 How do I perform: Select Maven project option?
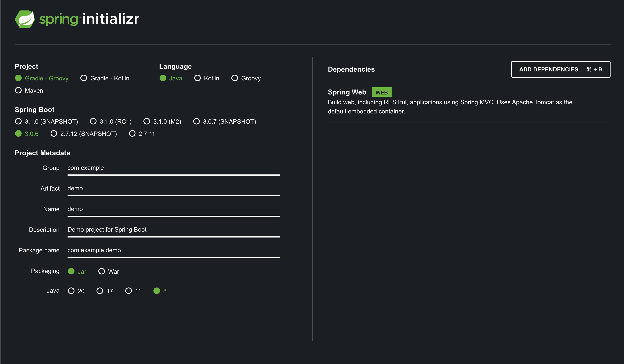(x=19, y=90)
